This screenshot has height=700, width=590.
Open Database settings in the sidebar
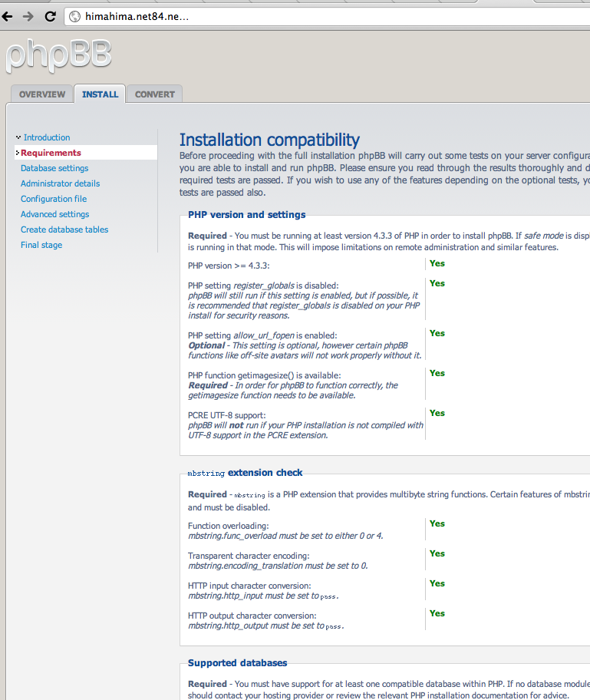pos(54,168)
